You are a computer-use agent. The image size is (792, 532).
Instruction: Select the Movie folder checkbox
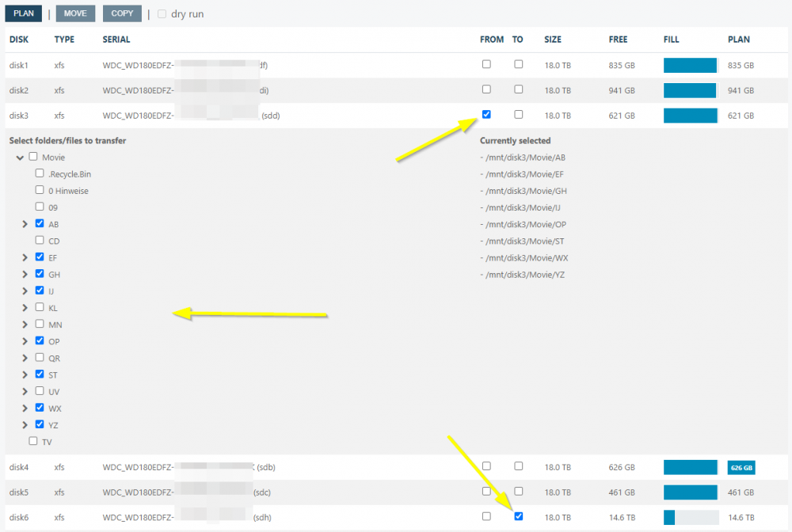(33, 157)
